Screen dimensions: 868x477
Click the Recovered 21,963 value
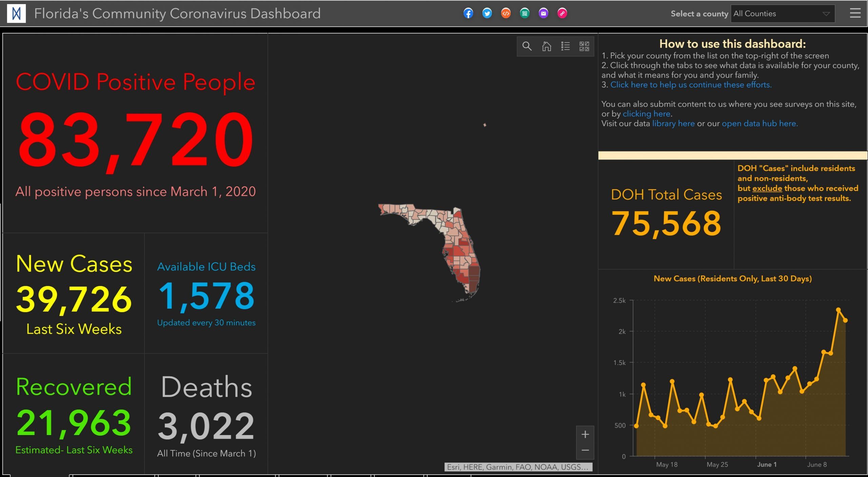point(74,423)
